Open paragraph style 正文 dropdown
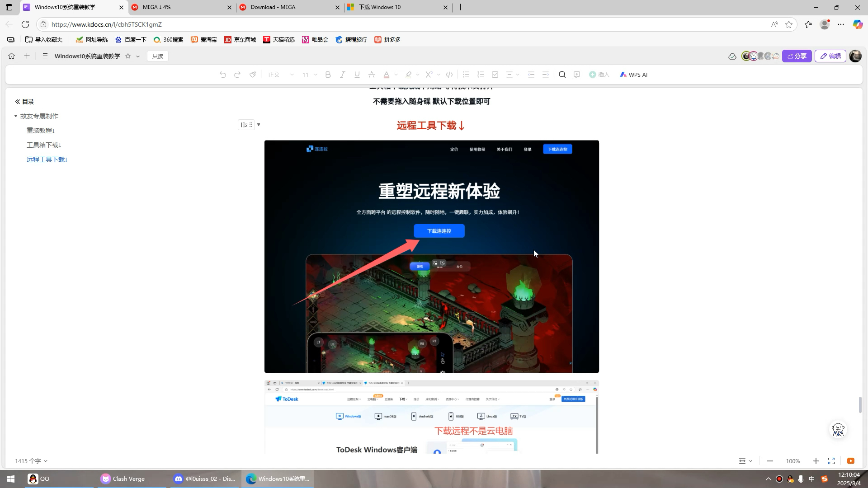Viewport: 868px width, 488px height. coord(281,75)
